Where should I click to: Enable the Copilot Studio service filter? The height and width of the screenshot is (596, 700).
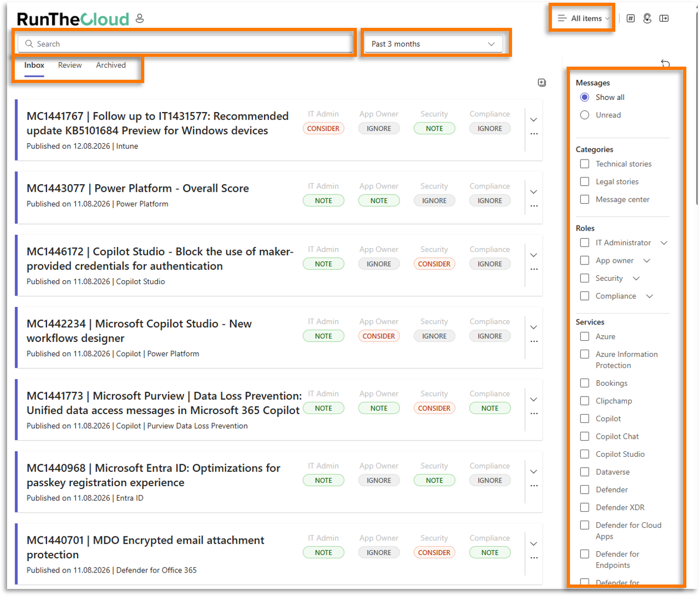coord(585,454)
